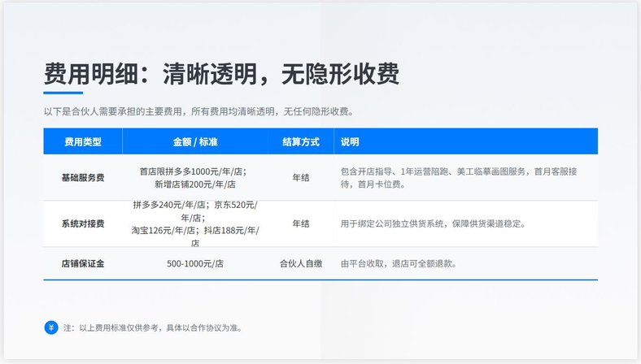
Task: Click 年结 in the 系统对接费 row
Action: point(301,223)
